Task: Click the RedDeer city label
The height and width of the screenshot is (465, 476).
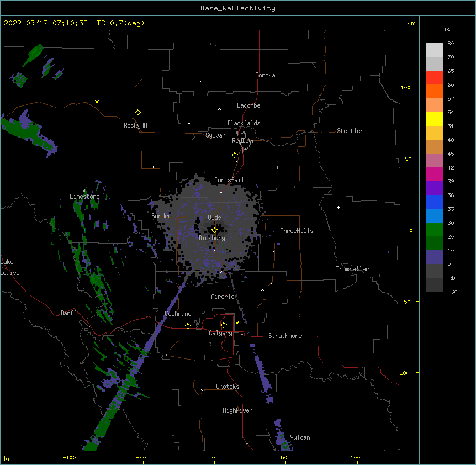Action: pyautogui.click(x=243, y=141)
